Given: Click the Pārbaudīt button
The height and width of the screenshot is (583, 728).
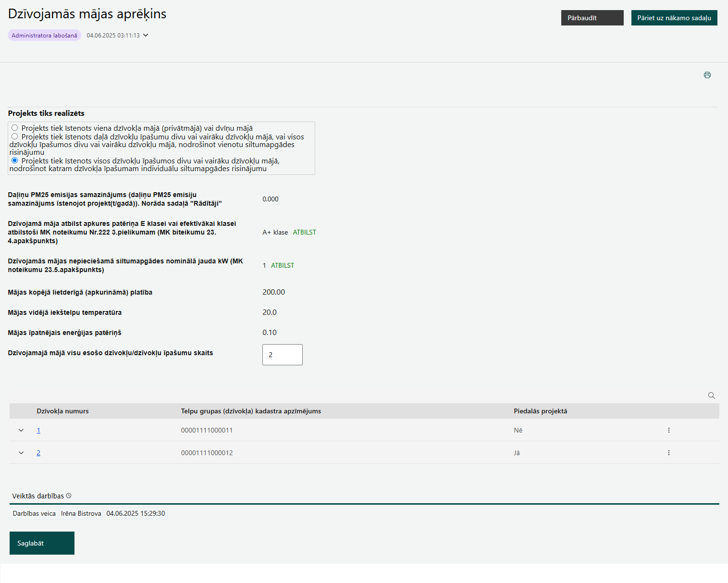Looking at the screenshot, I should pyautogui.click(x=592, y=18).
